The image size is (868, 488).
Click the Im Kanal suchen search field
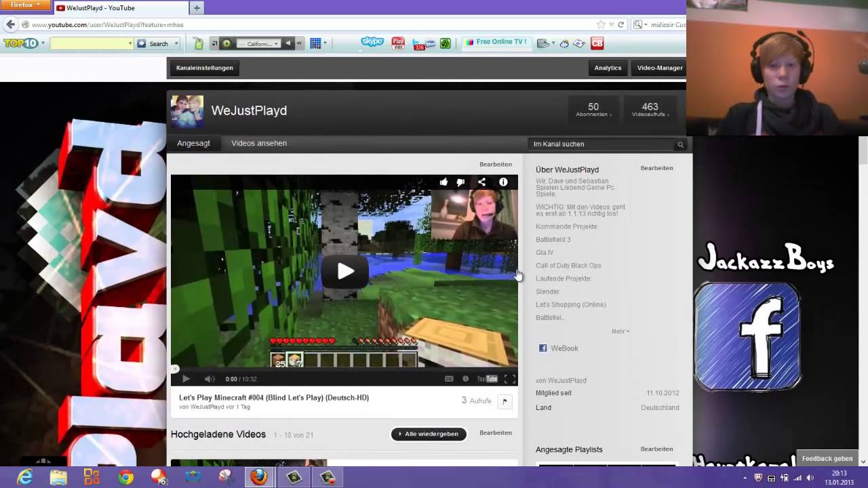click(x=602, y=144)
